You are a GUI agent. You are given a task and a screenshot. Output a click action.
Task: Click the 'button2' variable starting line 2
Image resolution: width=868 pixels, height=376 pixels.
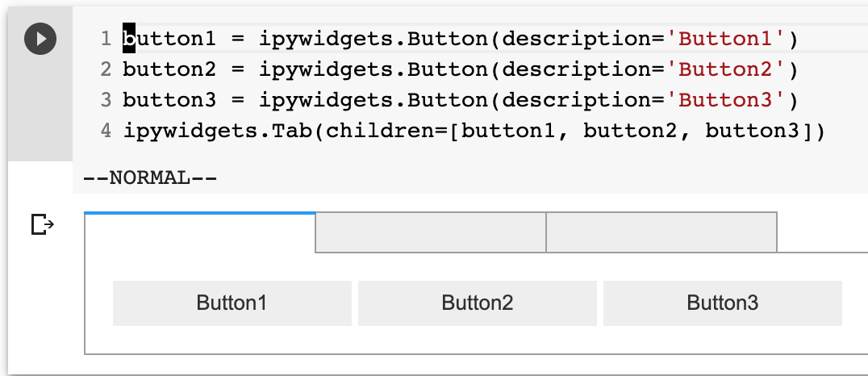coord(170,69)
